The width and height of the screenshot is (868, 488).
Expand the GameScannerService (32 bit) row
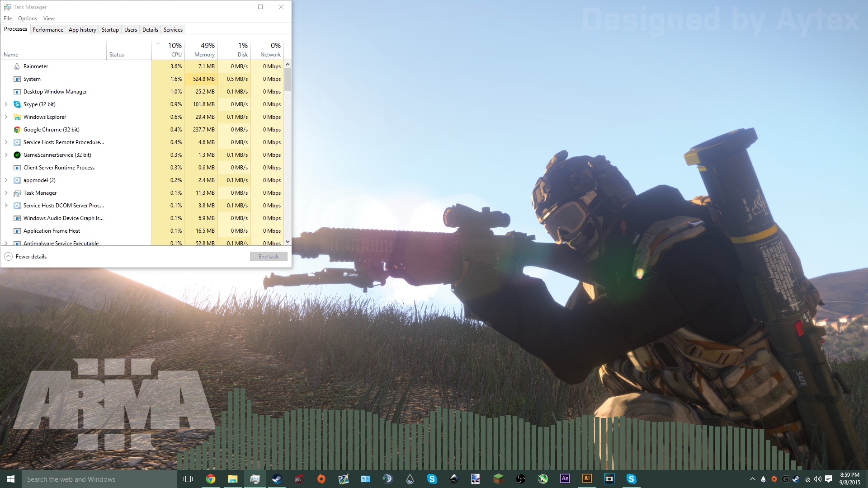6,155
